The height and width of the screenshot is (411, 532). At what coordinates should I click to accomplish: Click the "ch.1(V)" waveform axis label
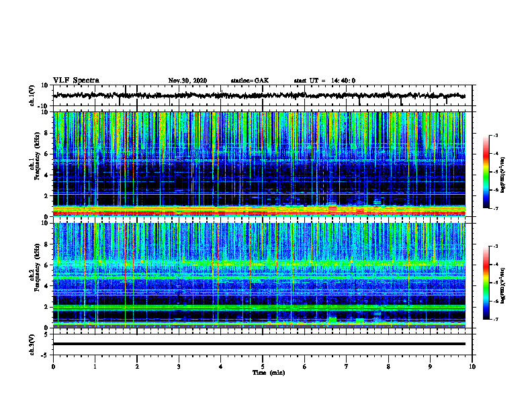(x=32, y=95)
